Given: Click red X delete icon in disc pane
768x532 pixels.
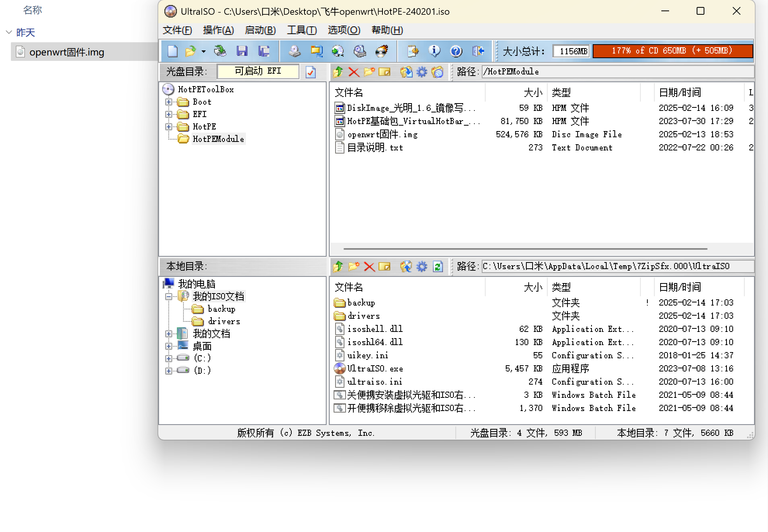Looking at the screenshot, I should [353, 72].
